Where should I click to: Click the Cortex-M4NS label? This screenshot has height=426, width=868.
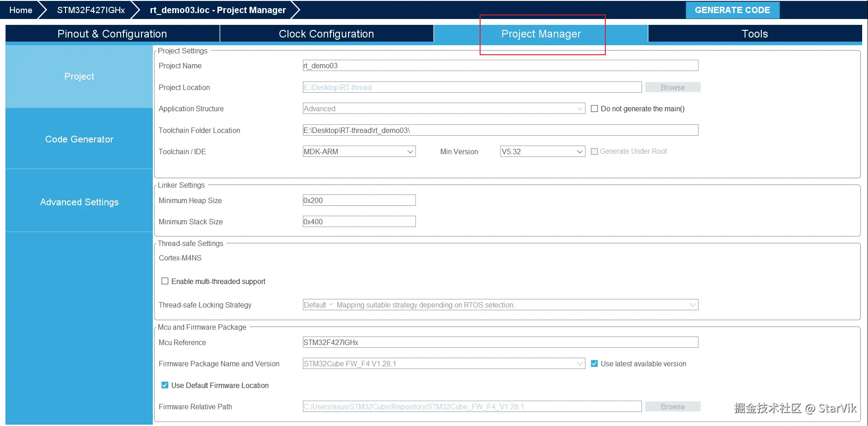point(180,258)
